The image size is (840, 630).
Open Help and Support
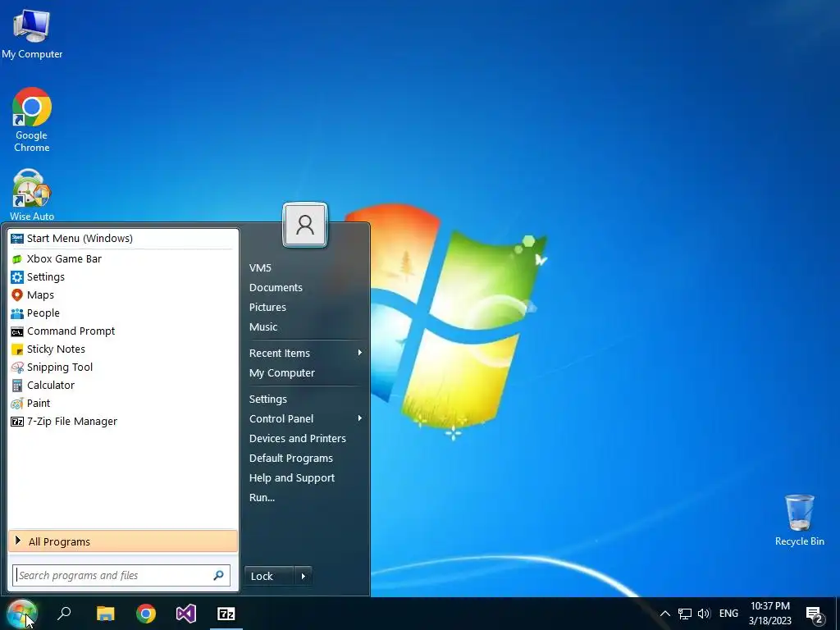[292, 478]
